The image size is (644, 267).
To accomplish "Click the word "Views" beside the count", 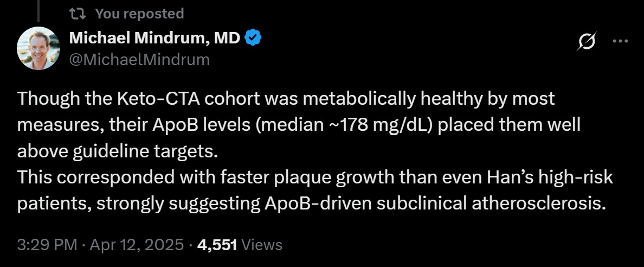I will tap(262, 245).
